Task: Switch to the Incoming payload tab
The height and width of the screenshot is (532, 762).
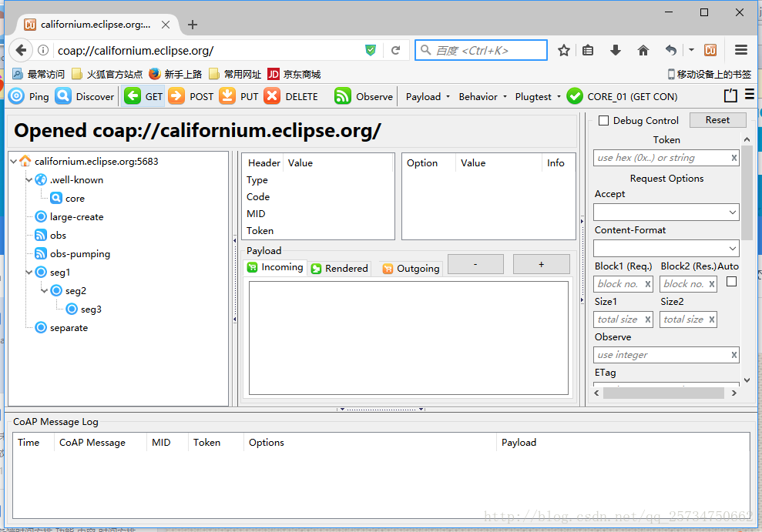Action: coord(275,267)
